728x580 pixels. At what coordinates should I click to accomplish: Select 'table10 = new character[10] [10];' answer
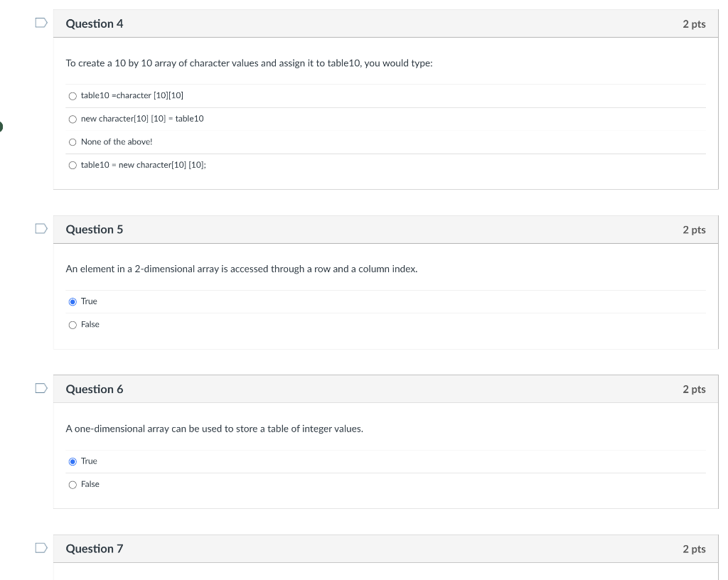tap(73, 164)
